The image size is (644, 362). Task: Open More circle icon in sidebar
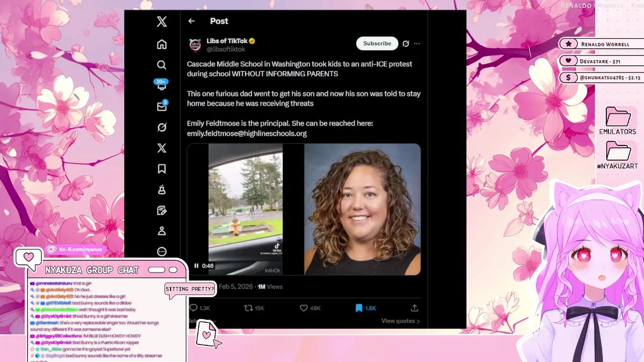click(x=162, y=251)
